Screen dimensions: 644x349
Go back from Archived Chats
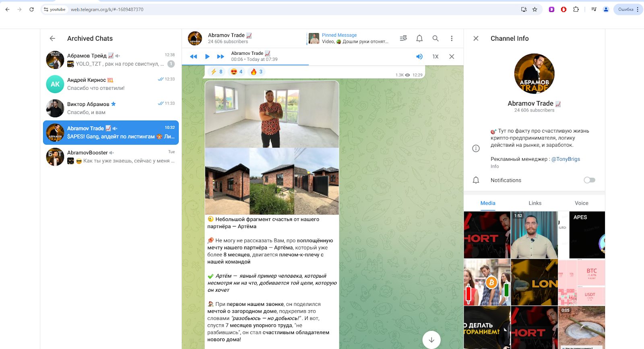pos(52,38)
